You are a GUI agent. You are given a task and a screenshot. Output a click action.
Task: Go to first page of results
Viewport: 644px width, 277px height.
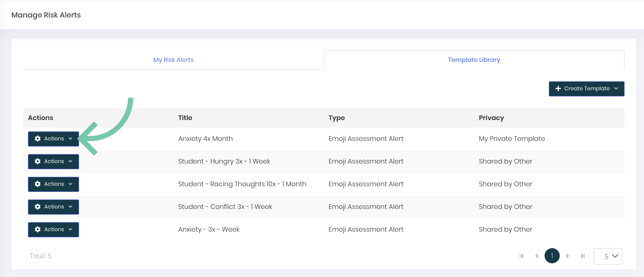tap(522, 256)
